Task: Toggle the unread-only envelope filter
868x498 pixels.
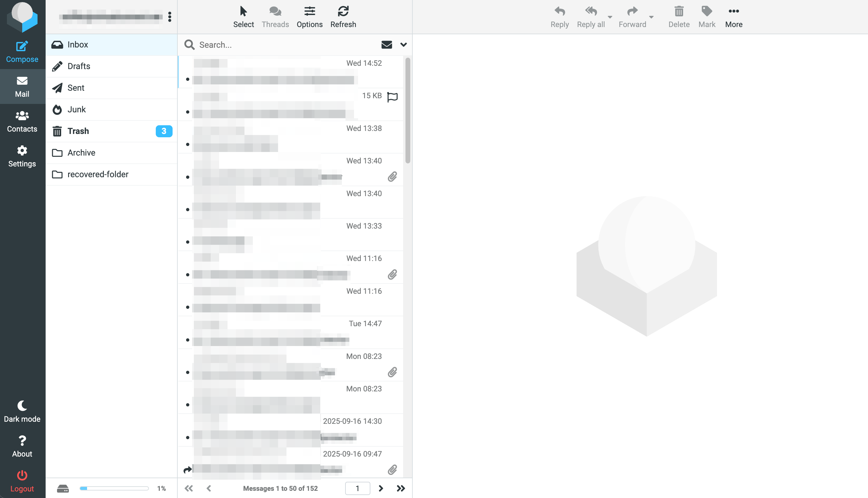Action: pyautogui.click(x=387, y=45)
